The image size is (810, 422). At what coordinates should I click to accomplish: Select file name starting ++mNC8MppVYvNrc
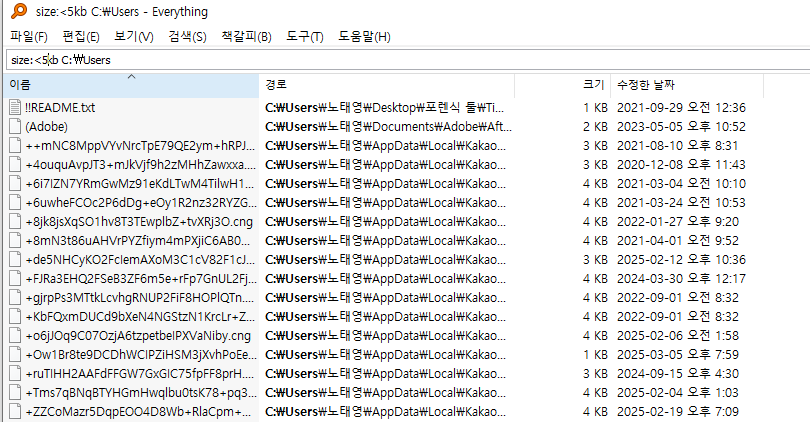tap(141, 146)
